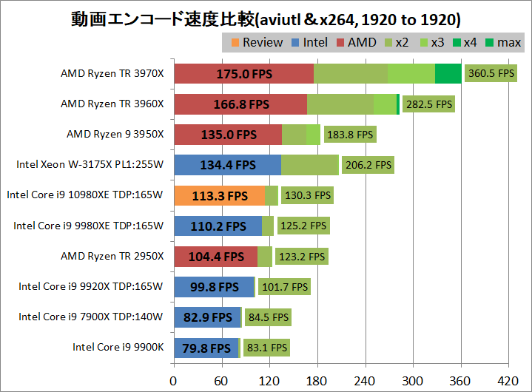
Task: Click the Intel Core i9 9980XE label
Action: coord(88,226)
